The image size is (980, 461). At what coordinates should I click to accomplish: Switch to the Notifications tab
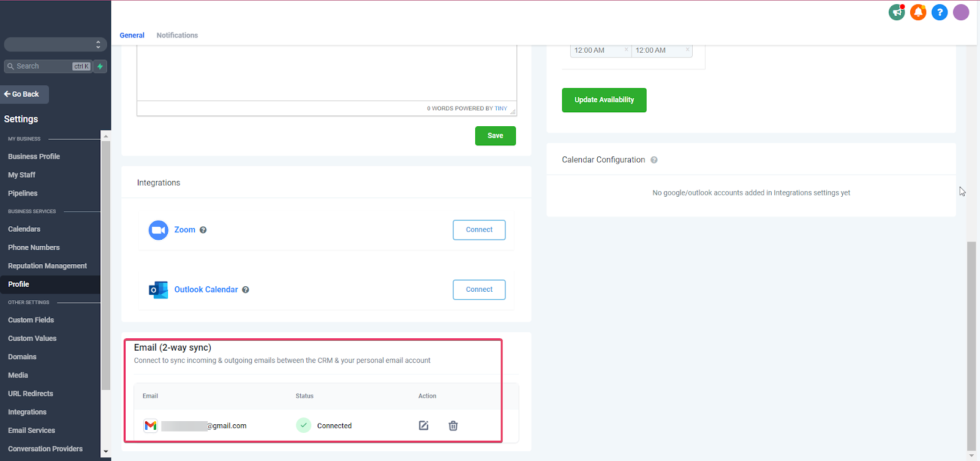pos(177,36)
